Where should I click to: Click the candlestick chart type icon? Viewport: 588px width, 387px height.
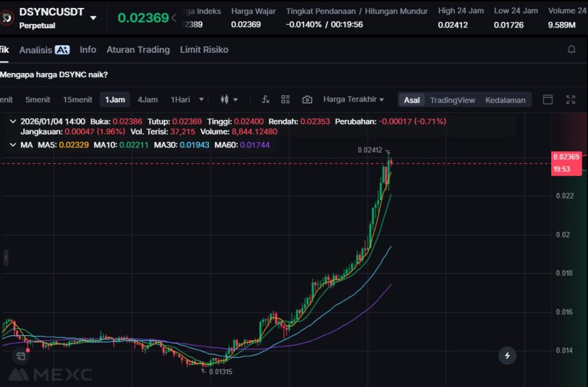point(225,99)
